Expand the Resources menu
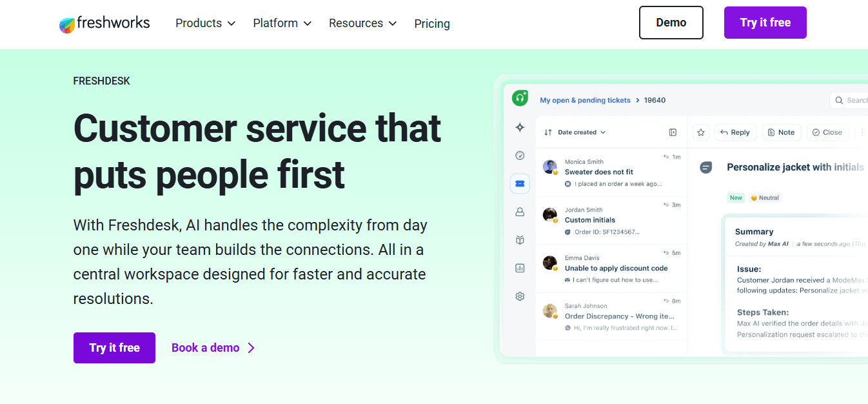 (363, 23)
